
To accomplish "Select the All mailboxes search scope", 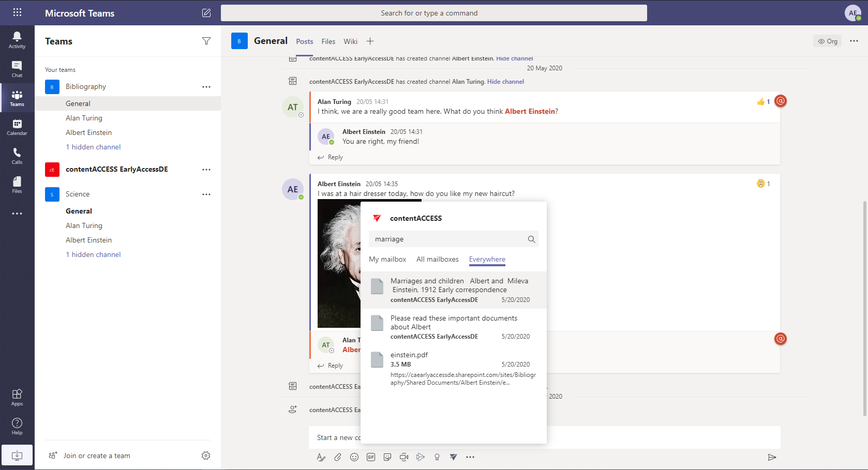I will pos(438,260).
